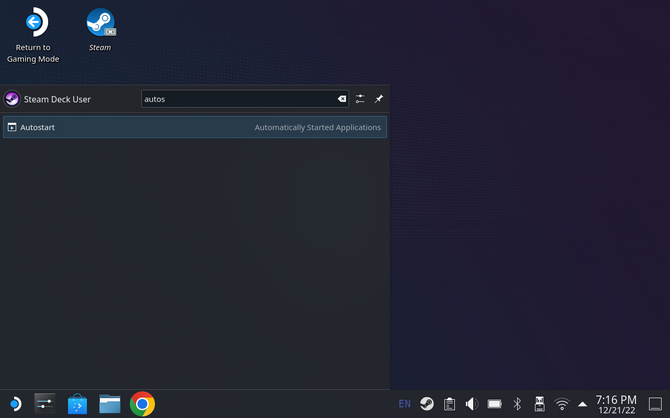Open Return to Gaming Mode desktop shortcut
This screenshot has height=418, width=670.
point(33,35)
